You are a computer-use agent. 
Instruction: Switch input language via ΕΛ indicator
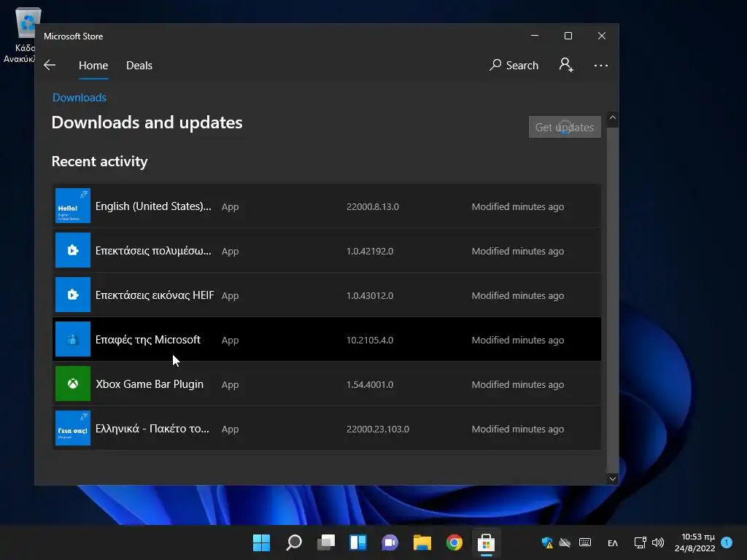tap(613, 542)
